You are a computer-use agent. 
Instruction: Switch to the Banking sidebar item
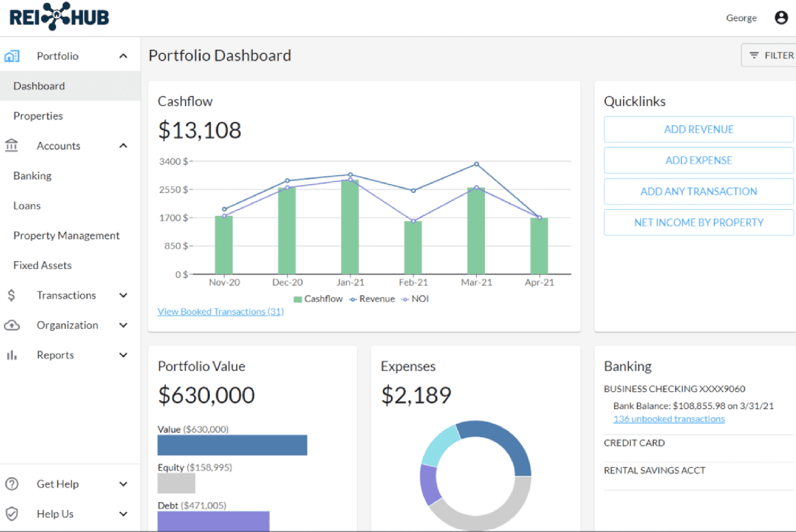click(32, 176)
